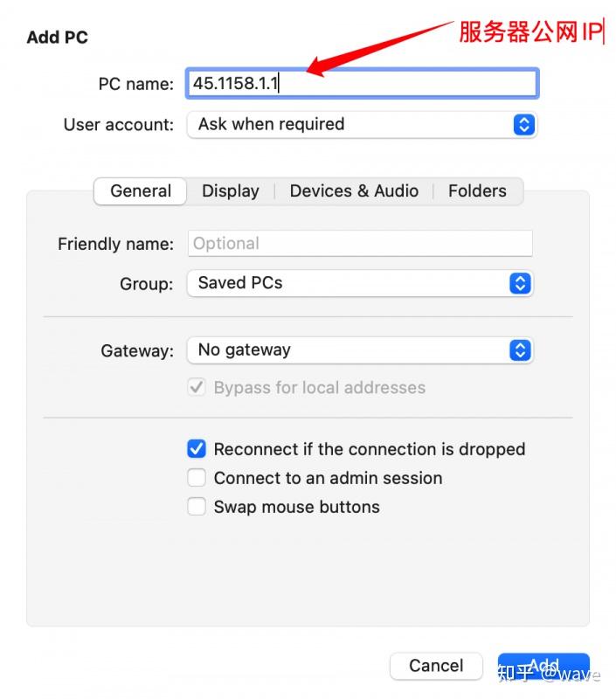Enable Swap mouse buttons option

click(x=197, y=507)
